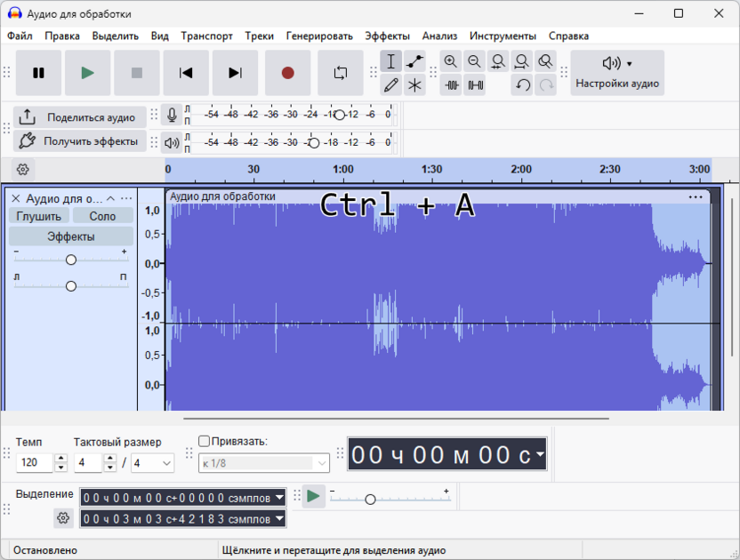Open track panel three-dots menu
Viewport: 740px width, 560px height.
(x=126, y=198)
